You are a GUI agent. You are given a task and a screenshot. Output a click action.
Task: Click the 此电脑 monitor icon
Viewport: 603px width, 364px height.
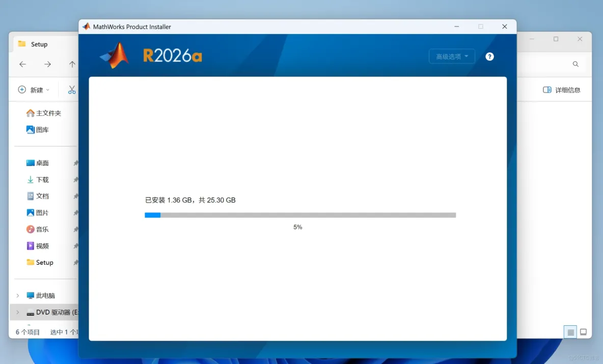click(x=31, y=296)
